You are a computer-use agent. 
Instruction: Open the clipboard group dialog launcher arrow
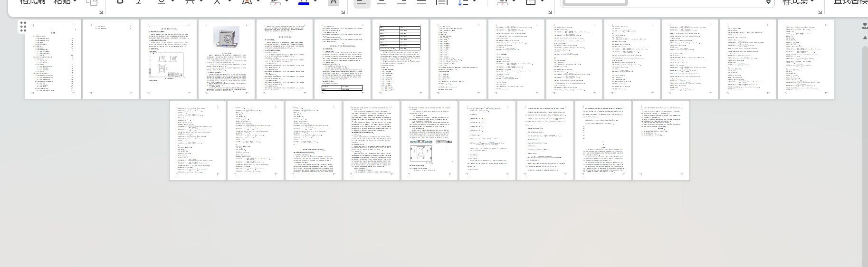(x=101, y=12)
